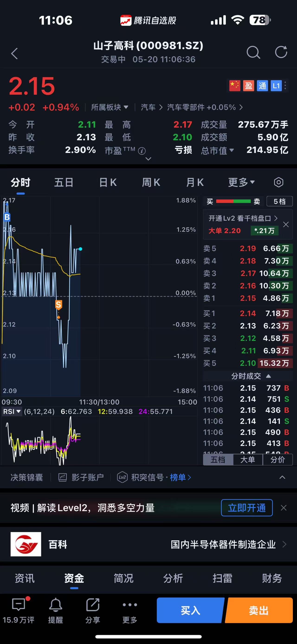Close the Level2 video banner
The image size is (297, 644).
[x=284, y=508]
